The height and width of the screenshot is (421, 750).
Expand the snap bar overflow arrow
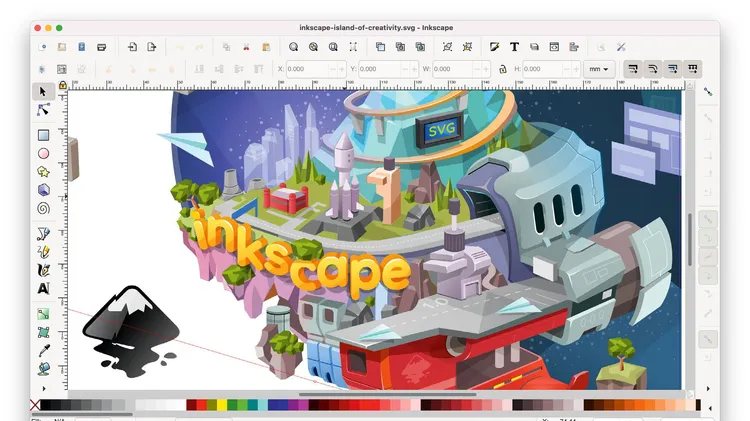(x=708, y=388)
